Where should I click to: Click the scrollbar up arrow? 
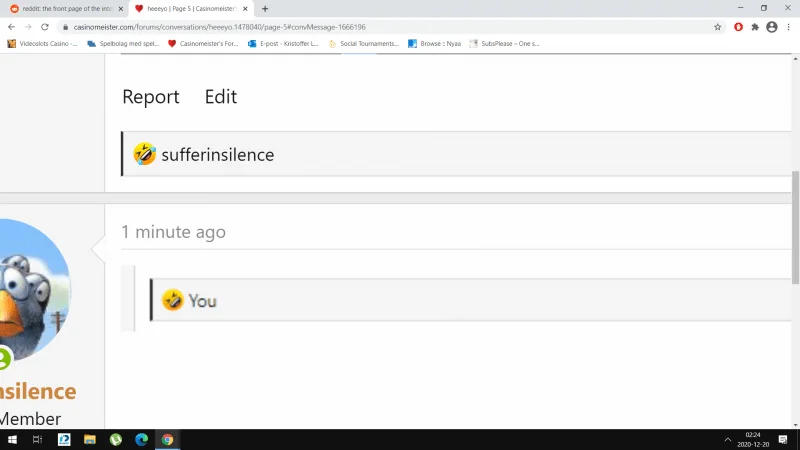point(795,59)
